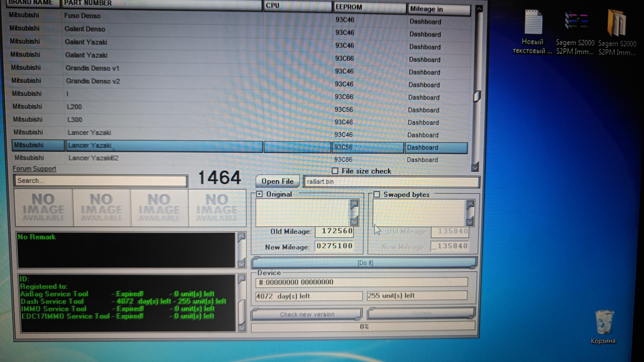Click the Update button

[x=422, y=313]
